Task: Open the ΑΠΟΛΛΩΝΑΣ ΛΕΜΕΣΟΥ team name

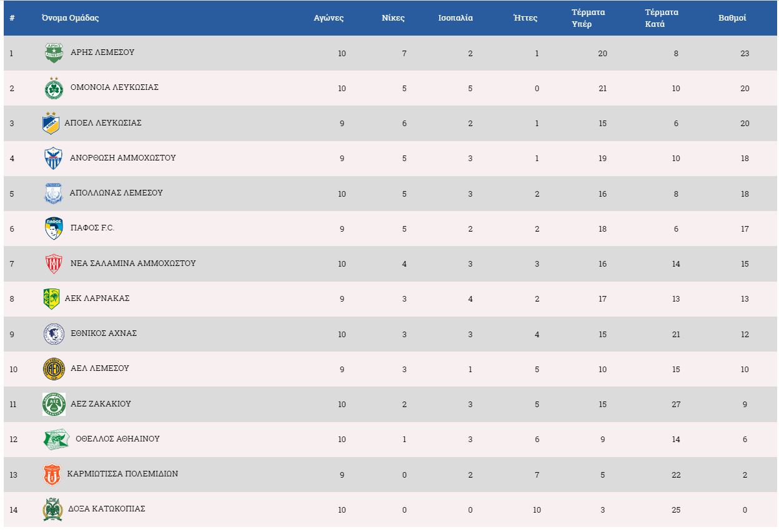Action: point(116,193)
